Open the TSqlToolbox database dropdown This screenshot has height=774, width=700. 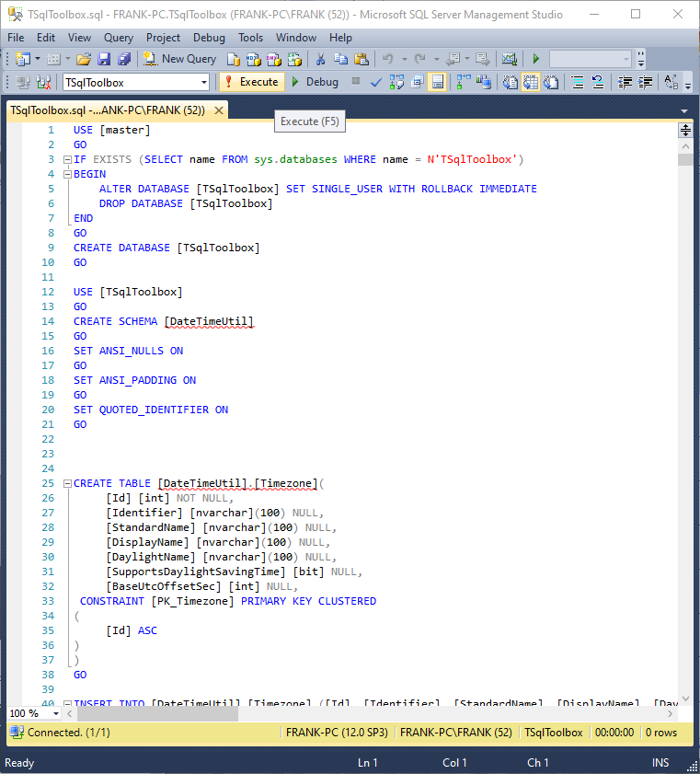(203, 82)
